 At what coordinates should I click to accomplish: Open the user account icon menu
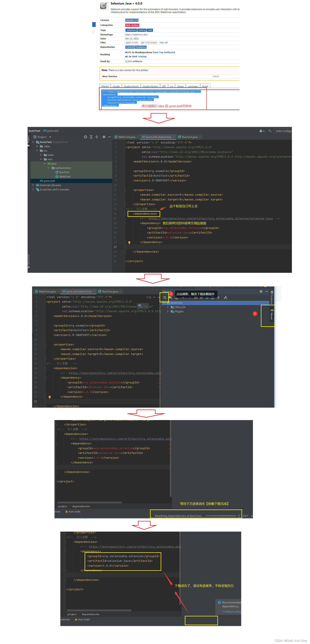(x=262, y=131)
